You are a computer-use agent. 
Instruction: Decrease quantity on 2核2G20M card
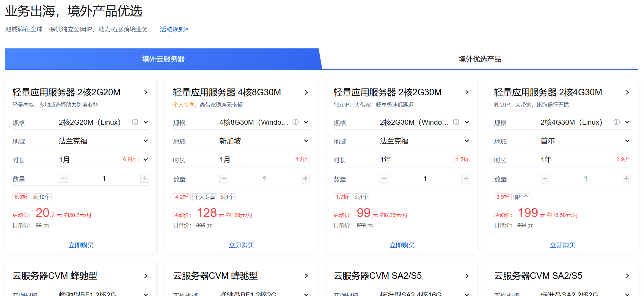click(x=63, y=178)
